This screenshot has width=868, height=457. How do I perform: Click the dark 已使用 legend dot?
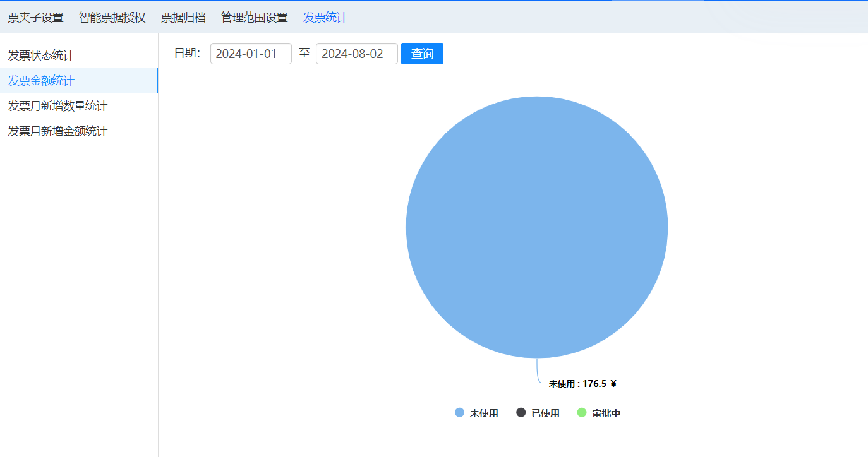(521, 413)
